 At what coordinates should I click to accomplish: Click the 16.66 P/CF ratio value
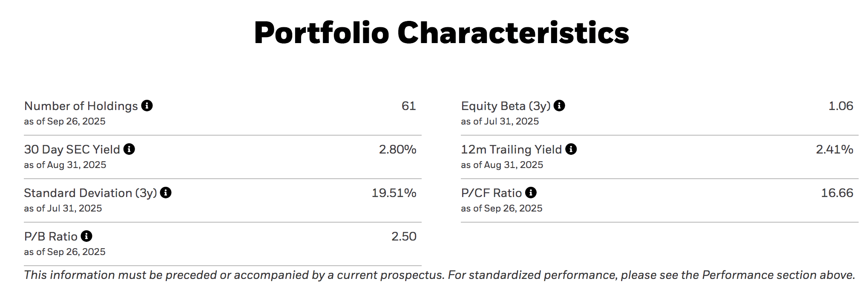[837, 193]
